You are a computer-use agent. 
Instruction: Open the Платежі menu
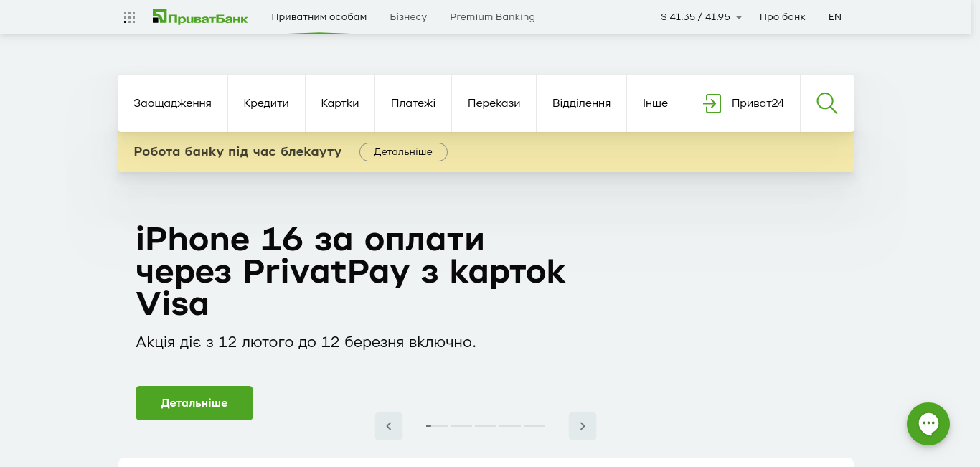pos(413,103)
